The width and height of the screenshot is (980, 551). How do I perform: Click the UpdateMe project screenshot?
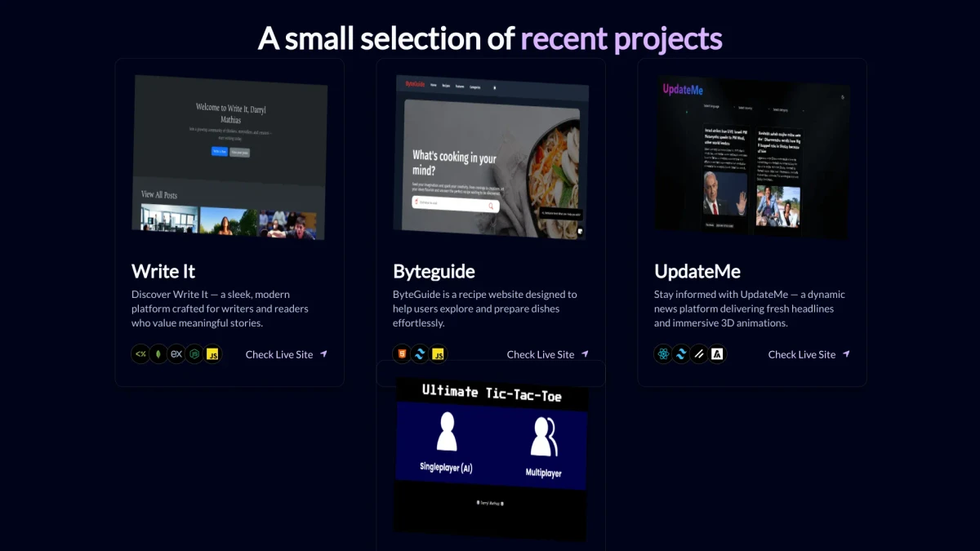click(753, 158)
